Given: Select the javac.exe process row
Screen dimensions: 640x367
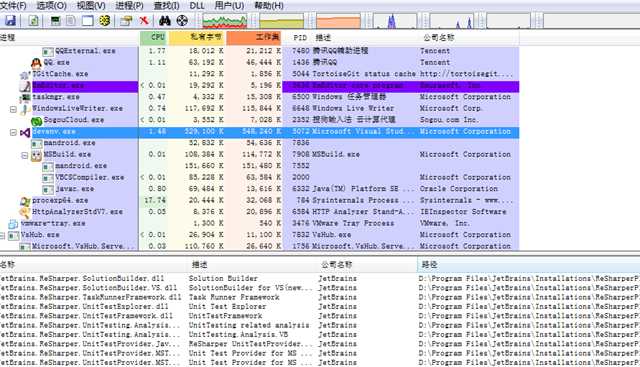Looking at the screenshot, I should (260, 189).
